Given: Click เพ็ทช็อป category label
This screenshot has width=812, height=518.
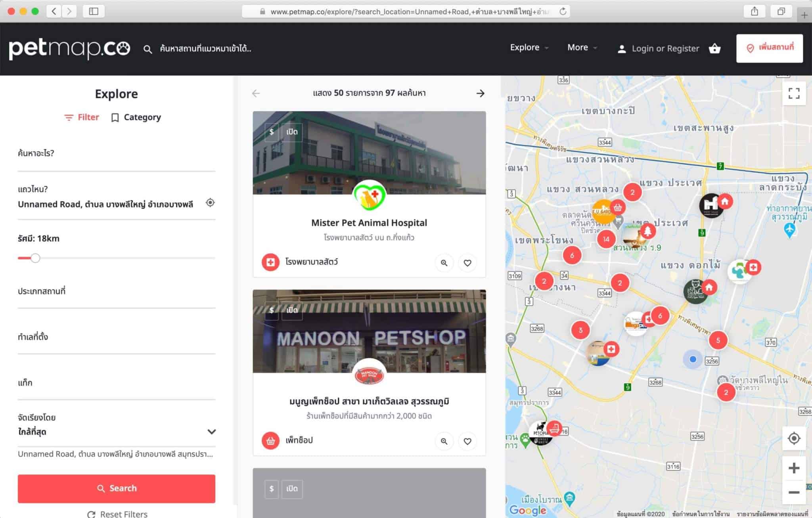Looking at the screenshot, I should coord(299,440).
